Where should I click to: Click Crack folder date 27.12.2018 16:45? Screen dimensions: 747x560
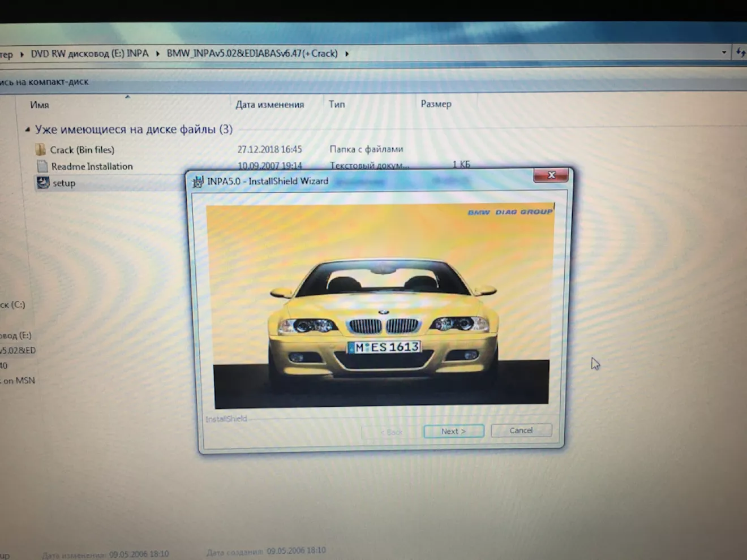tap(269, 149)
